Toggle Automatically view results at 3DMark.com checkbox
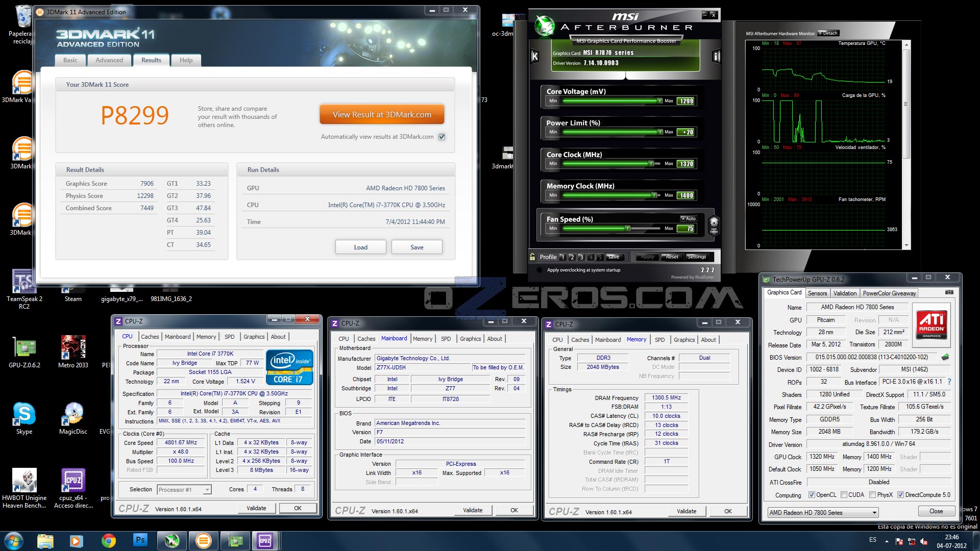 coord(442,137)
